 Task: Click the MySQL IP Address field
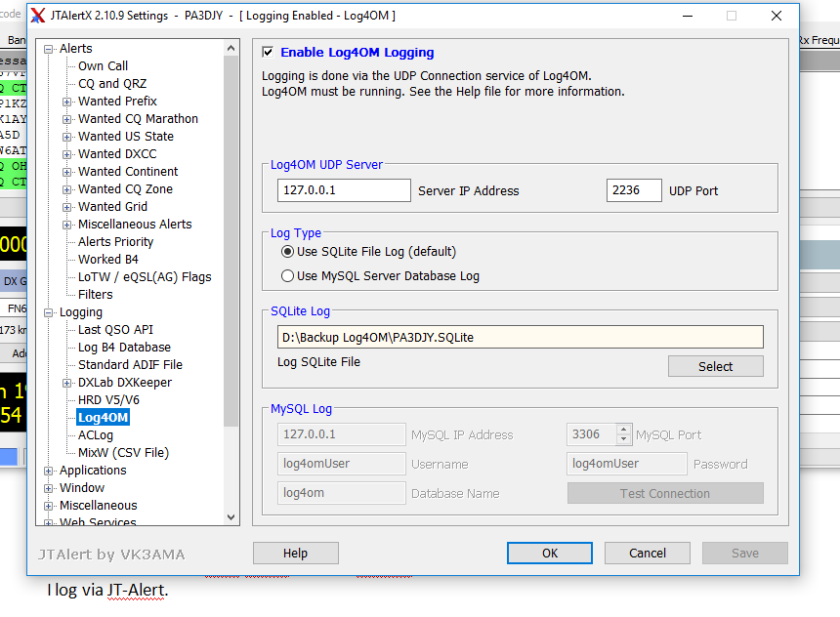point(341,434)
